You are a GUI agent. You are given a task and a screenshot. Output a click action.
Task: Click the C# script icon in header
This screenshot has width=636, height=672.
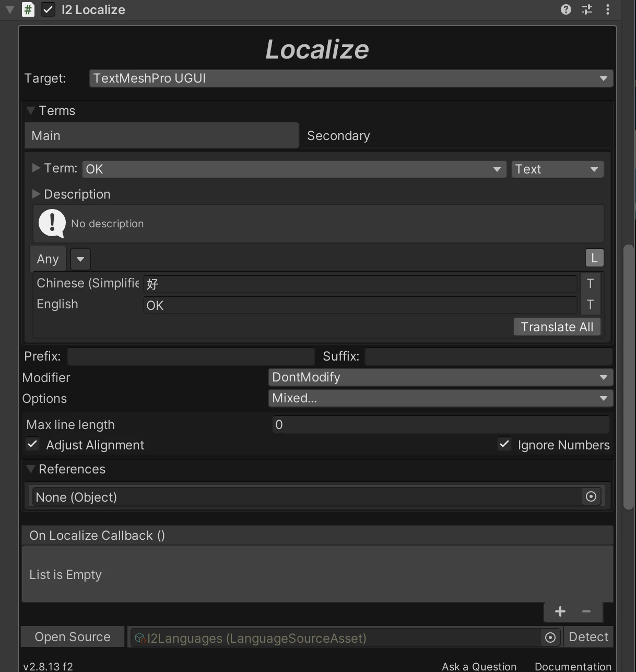tap(28, 9)
